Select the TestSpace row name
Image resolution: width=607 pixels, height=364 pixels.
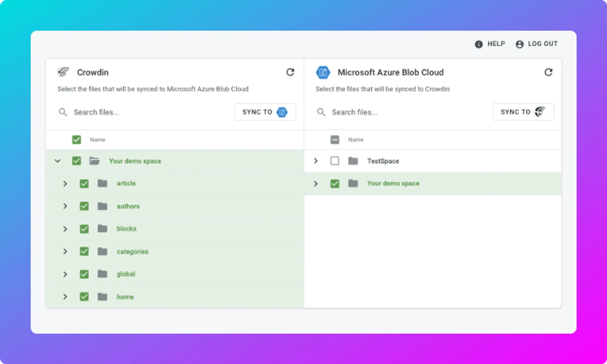click(x=383, y=161)
